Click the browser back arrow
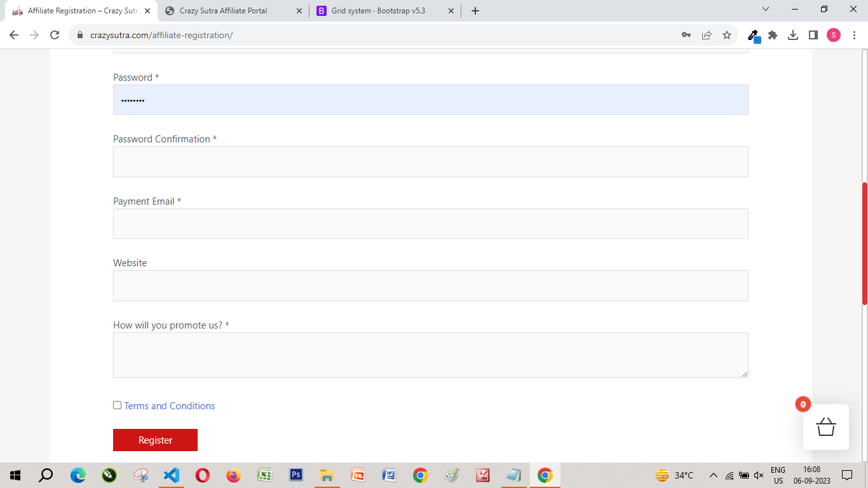This screenshot has width=868, height=488. click(14, 35)
